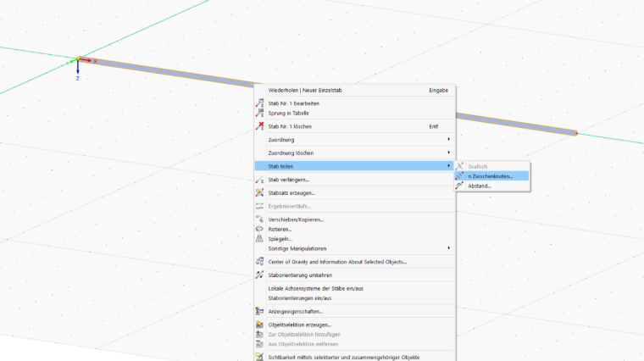This screenshot has width=644, height=361.
Task: Click the Spiegeln mirror icon
Action: click(259, 239)
